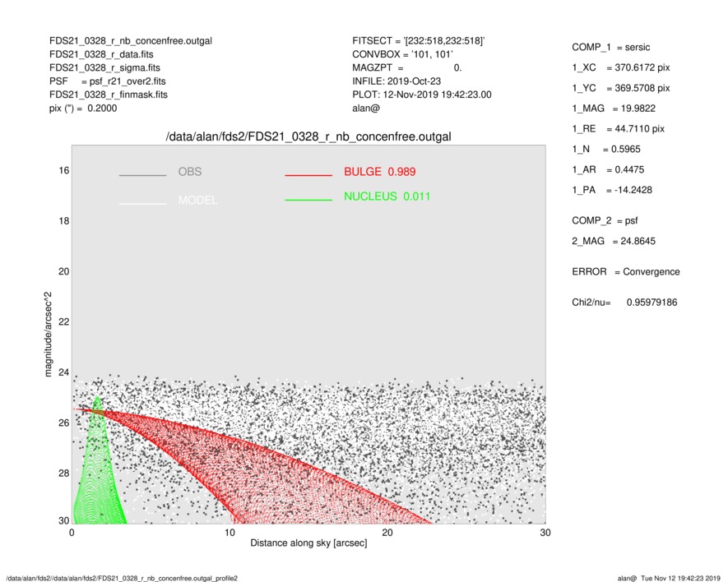Click the MODEL legend label
728x582 pixels.
pos(197,200)
